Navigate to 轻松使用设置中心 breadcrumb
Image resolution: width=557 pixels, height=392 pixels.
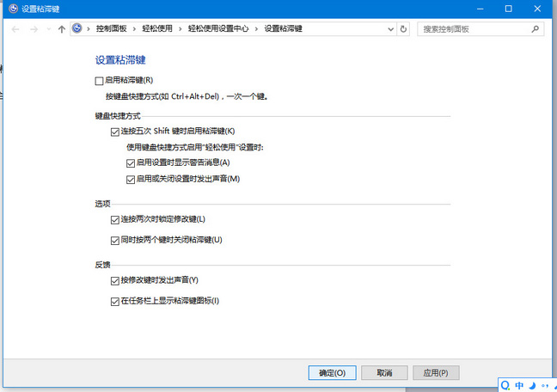click(218, 28)
